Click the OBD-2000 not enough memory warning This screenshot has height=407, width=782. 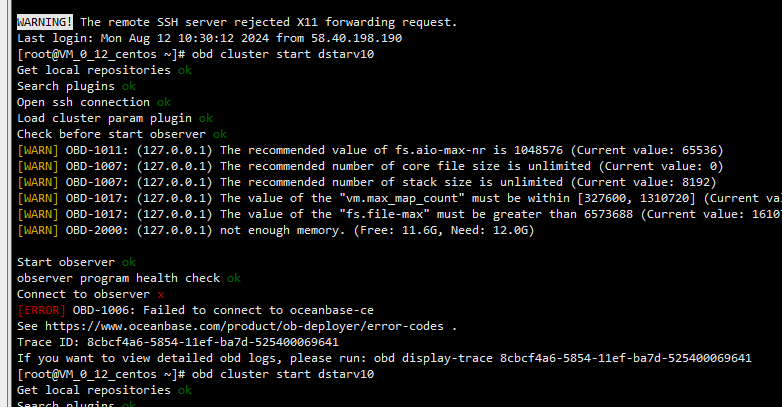[x=276, y=230]
